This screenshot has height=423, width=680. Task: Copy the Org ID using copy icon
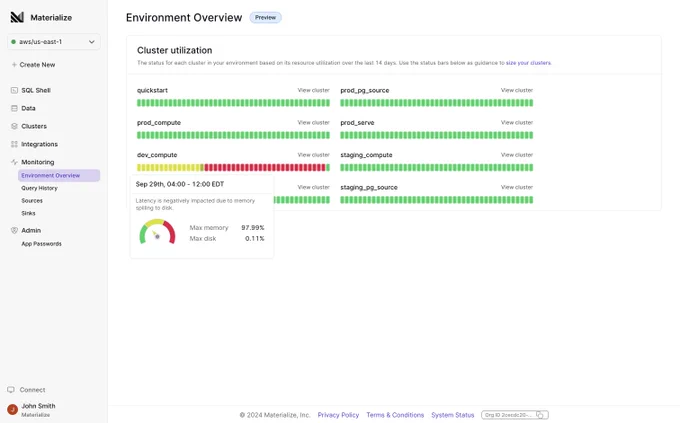(x=539, y=415)
